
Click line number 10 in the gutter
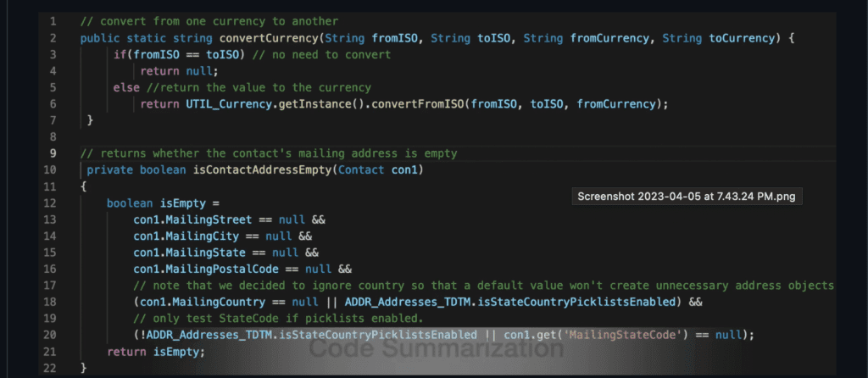click(50, 170)
